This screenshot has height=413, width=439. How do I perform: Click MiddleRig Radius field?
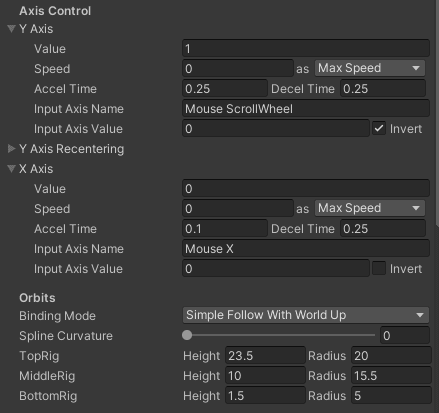391,376
